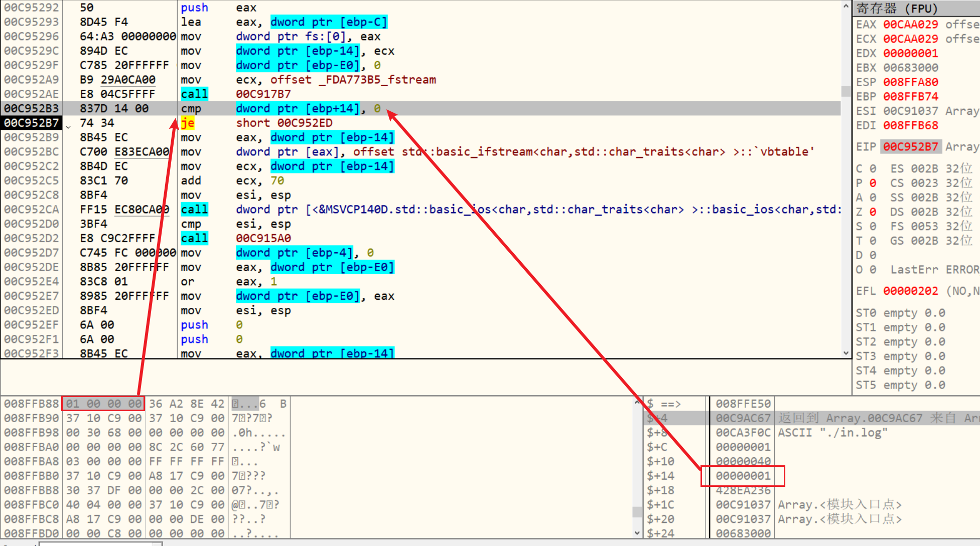
Task: Toggle the T trap flag value
Action: click(x=873, y=241)
